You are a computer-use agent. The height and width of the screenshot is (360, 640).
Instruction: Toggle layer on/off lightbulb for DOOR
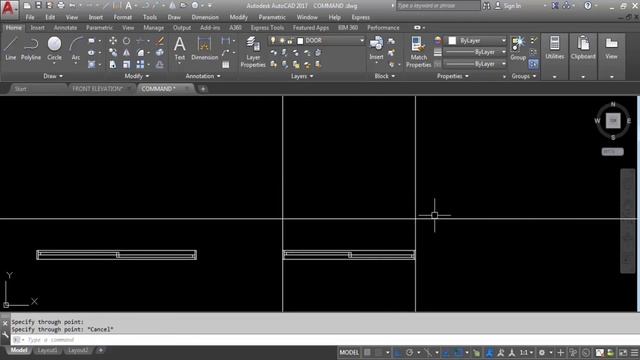(x=273, y=40)
